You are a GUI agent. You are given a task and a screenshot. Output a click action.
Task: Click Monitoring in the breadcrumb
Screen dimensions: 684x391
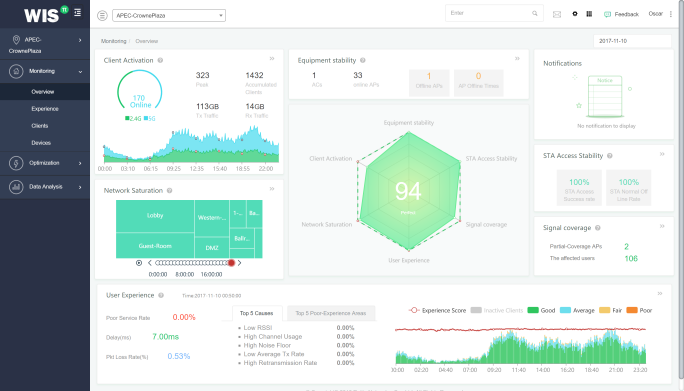[113, 41]
